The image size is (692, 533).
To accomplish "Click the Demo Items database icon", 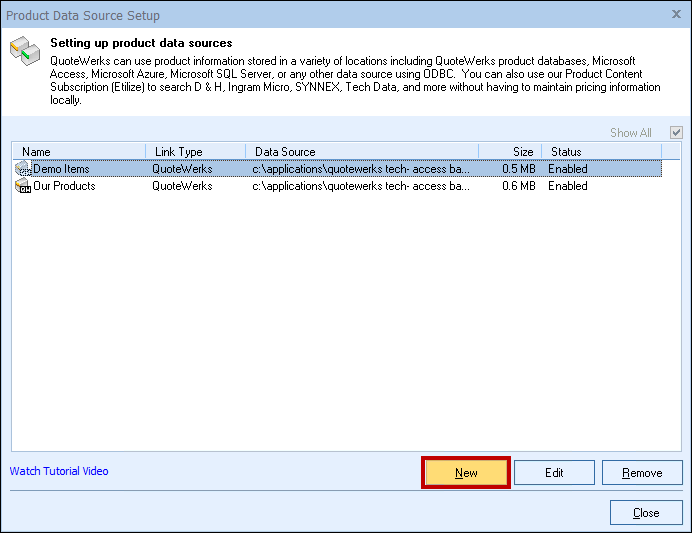I will (x=23, y=169).
